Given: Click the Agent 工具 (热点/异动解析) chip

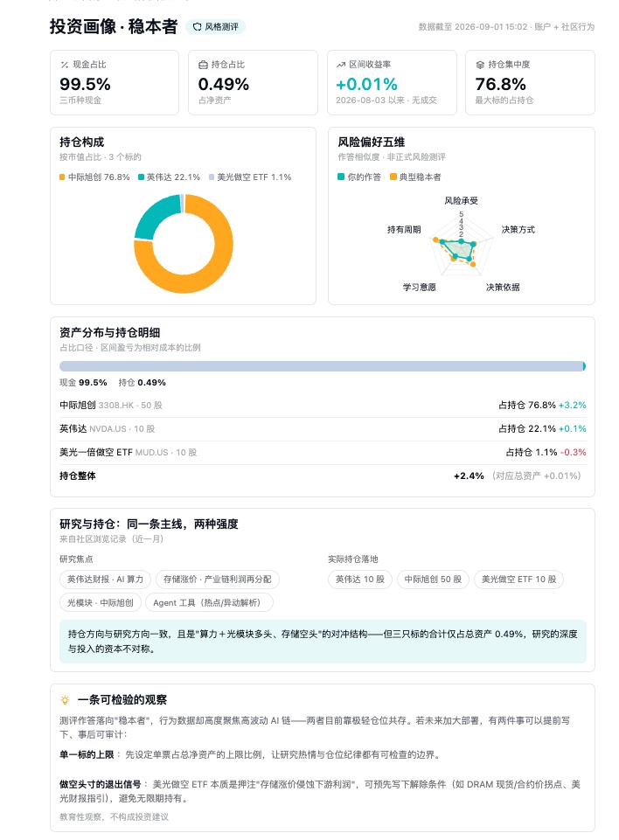Looking at the screenshot, I should tap(210, 602).
